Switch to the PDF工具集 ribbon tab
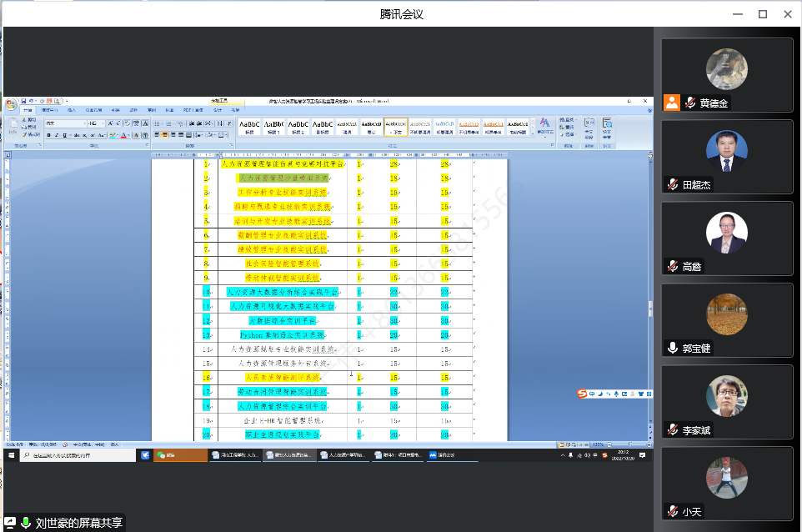The image size is (802, 532). (x=193, y=110)
